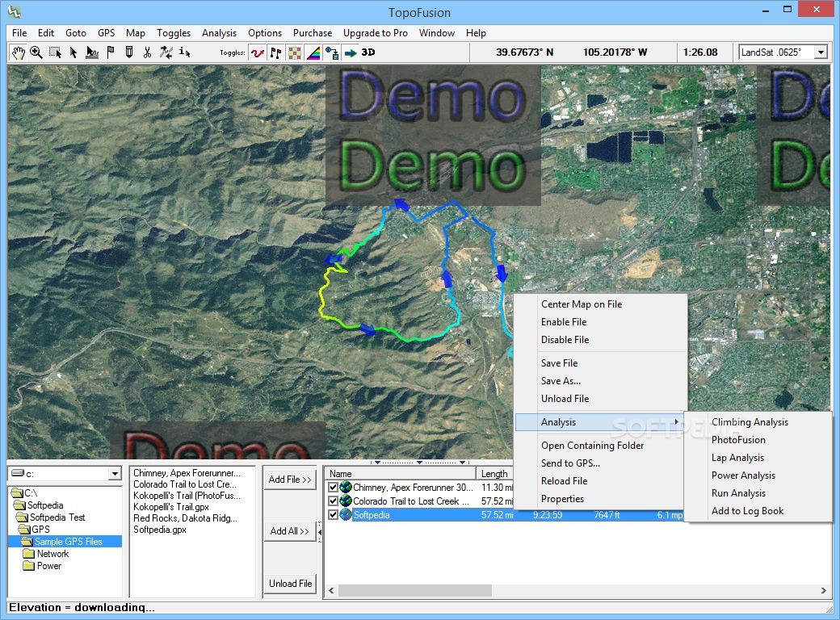
Task: Open the C:\ root folder
Action: coord(25,493)
